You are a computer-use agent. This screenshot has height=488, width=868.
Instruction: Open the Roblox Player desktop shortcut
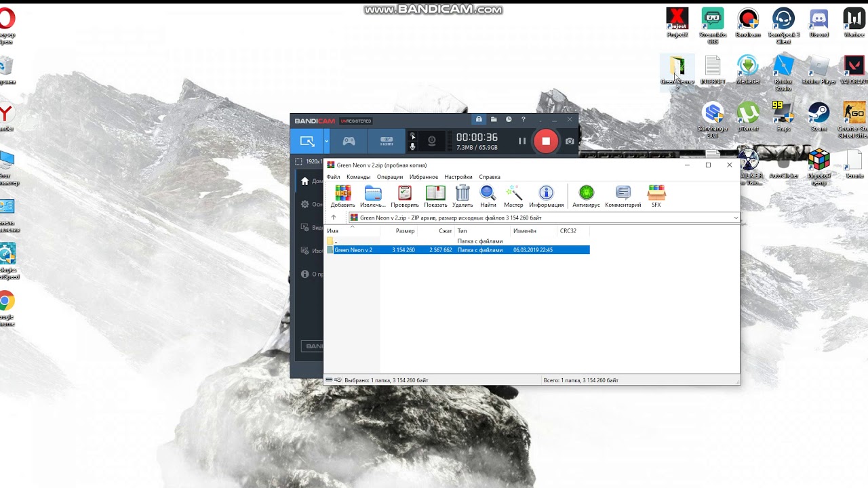[818, 70]
